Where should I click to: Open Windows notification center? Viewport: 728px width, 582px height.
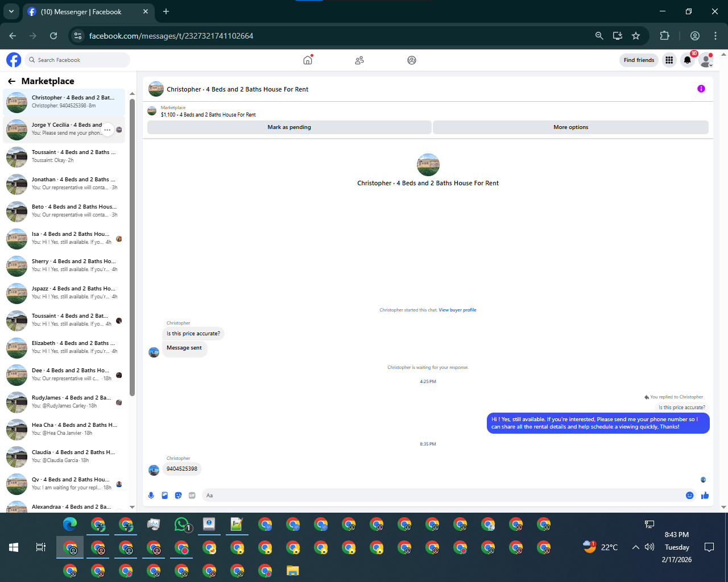[709, 547]
